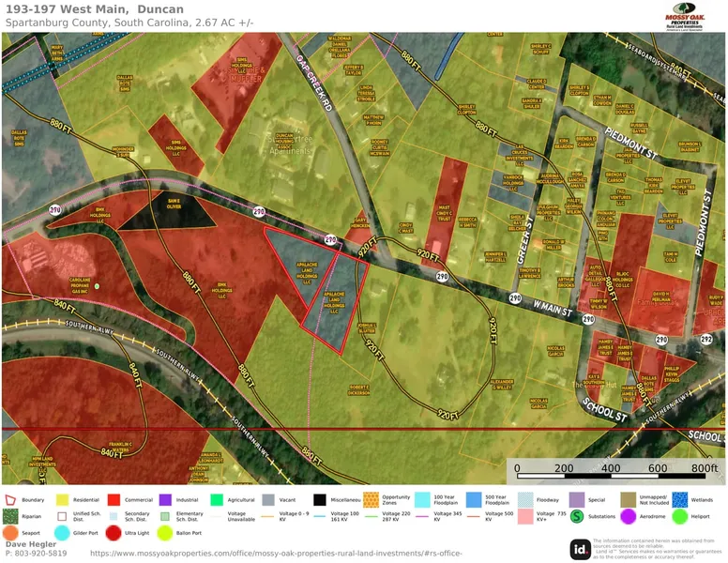This screenshot has width=728, height=563.
Task: Click the red Commercial legend swatch
Action: click(114, 500)
